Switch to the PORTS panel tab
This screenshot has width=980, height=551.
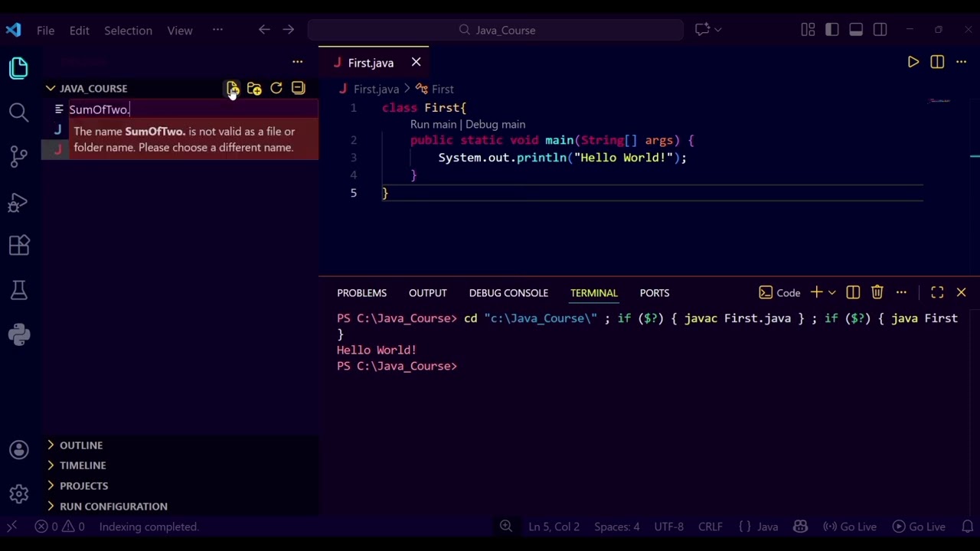[654, 292]
